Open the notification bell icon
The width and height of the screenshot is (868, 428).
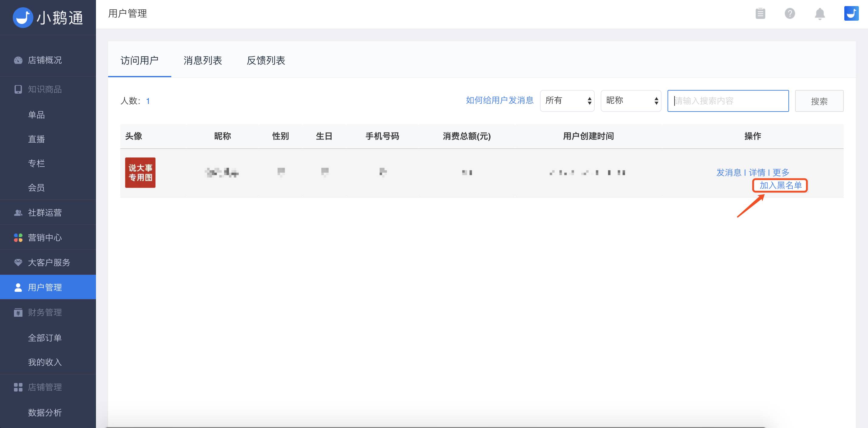click(819, 14)
